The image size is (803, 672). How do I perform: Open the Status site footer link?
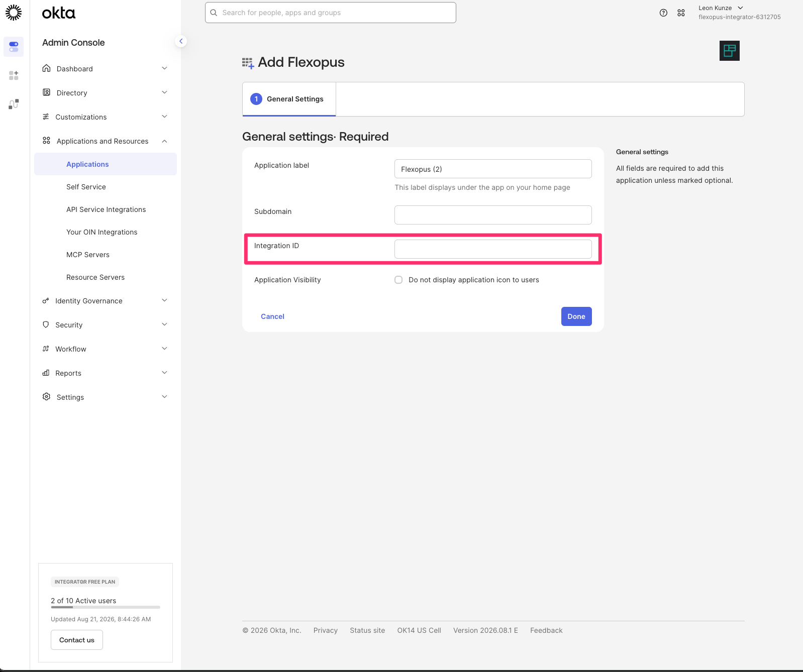point(367,630)
